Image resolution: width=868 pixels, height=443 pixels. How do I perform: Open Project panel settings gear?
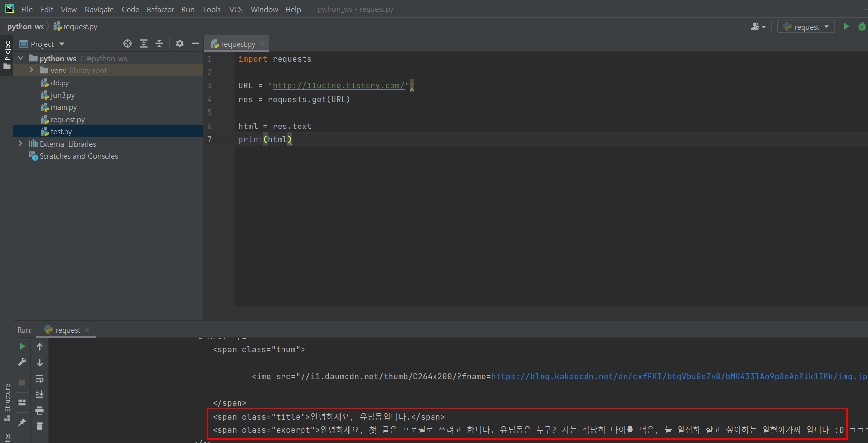pos(180,43)
